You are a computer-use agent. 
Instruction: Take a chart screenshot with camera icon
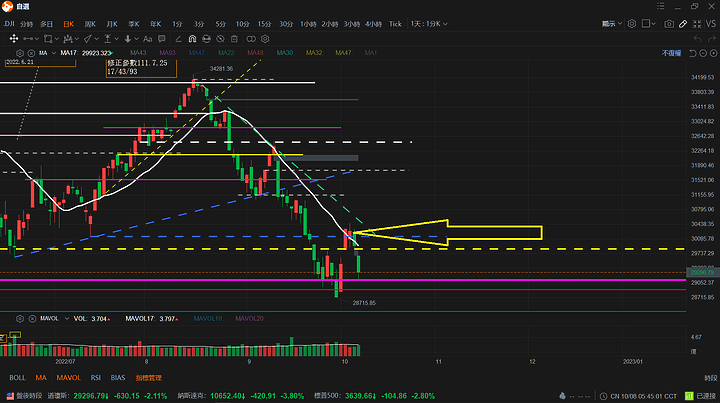(669, 23)
